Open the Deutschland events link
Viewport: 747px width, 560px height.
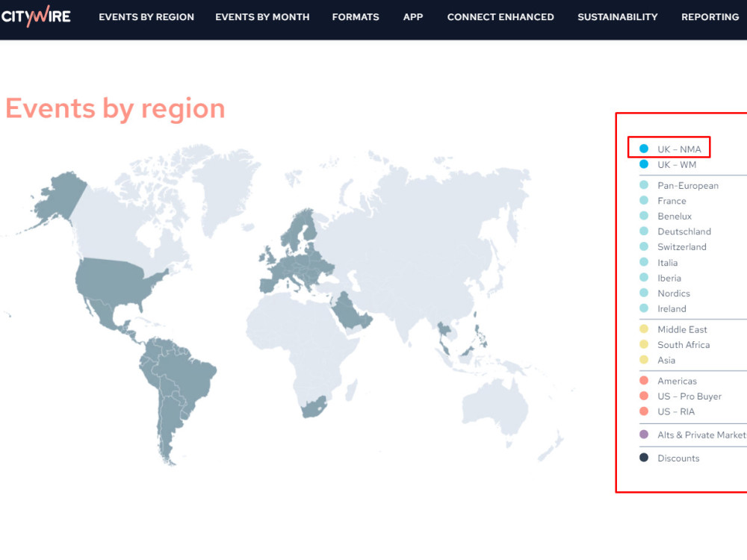[x=684, y=231]
